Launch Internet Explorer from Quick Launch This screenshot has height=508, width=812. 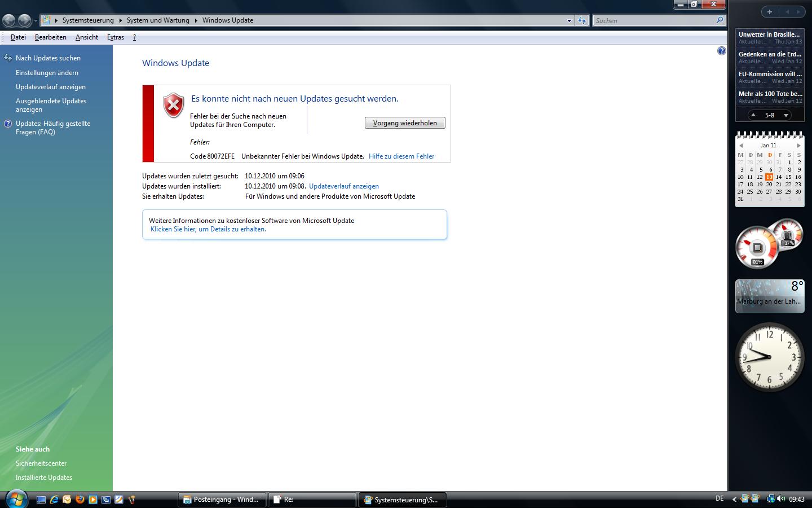point(54,500)
